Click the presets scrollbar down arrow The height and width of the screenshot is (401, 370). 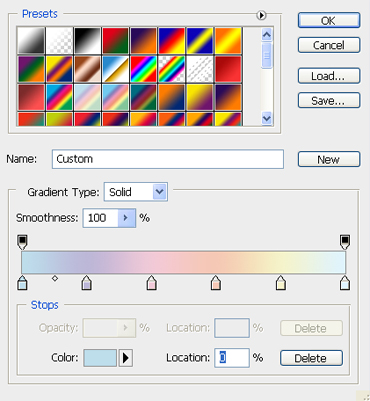pyautogui.click(x=267, y=118)
